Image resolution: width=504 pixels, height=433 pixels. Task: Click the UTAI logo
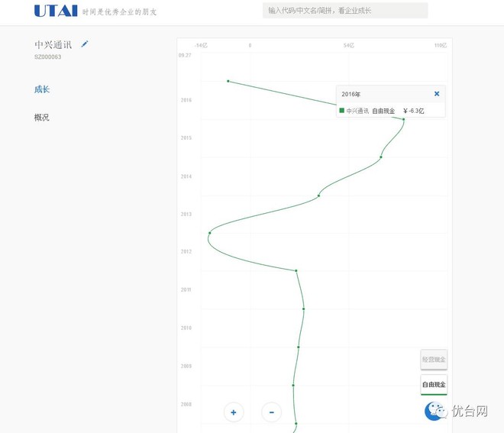(56, 11)
